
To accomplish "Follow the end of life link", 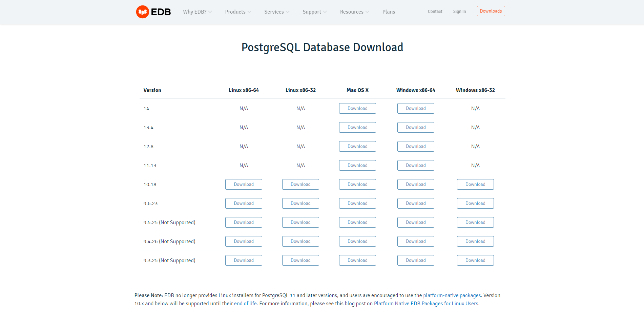I will pos(245,304).
